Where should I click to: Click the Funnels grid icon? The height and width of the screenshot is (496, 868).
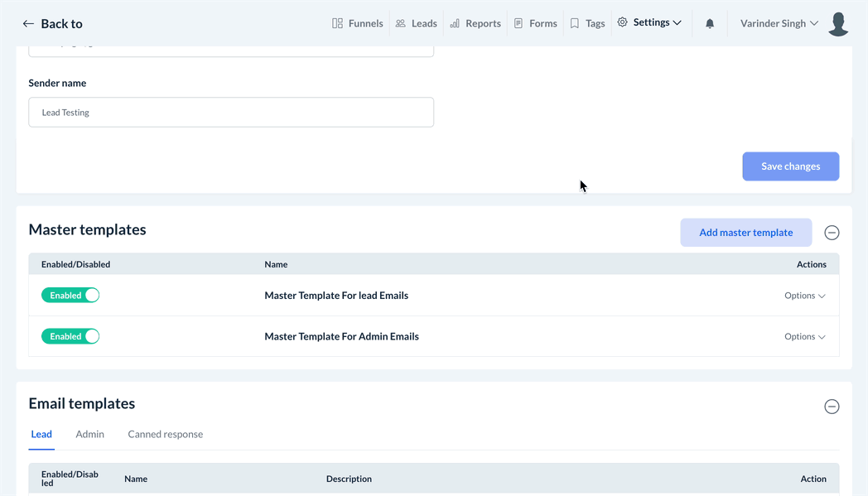(337, 23)
